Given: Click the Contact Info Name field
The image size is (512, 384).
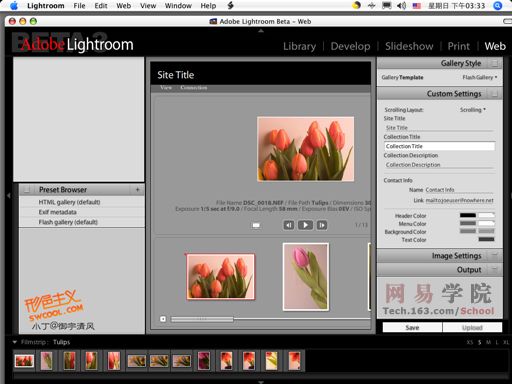Looking at the screenshot, I should (x=459, y=190).
